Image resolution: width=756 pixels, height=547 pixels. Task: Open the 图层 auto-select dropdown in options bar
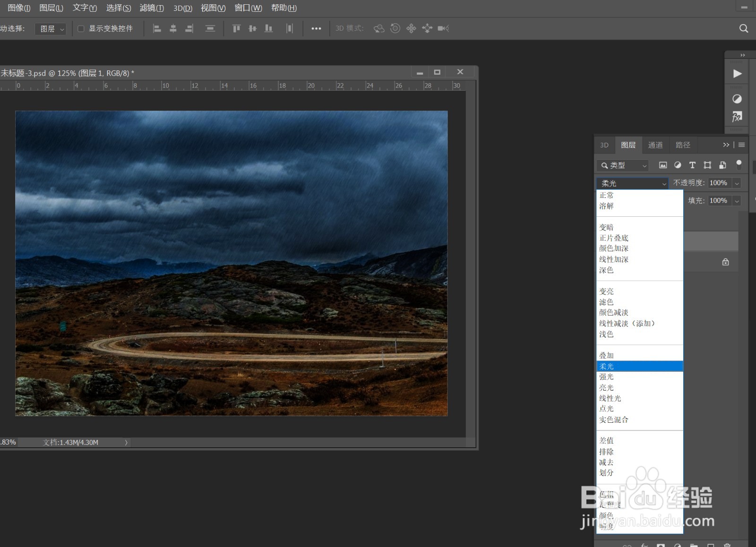pos(50,29)
